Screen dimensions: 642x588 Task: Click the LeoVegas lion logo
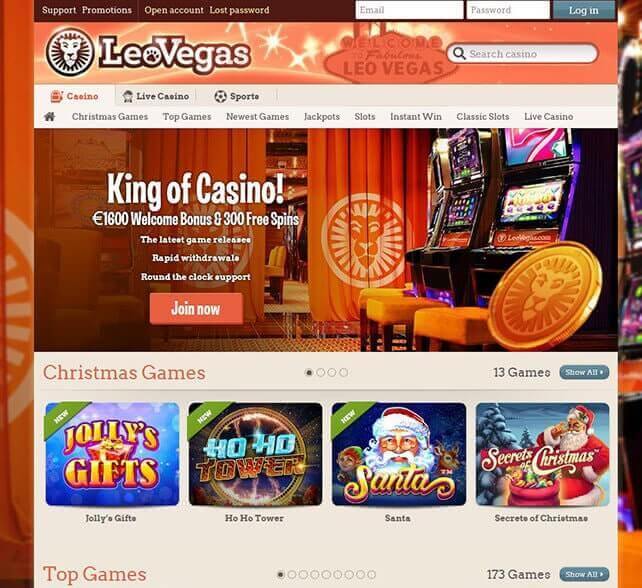click(70, 52)
